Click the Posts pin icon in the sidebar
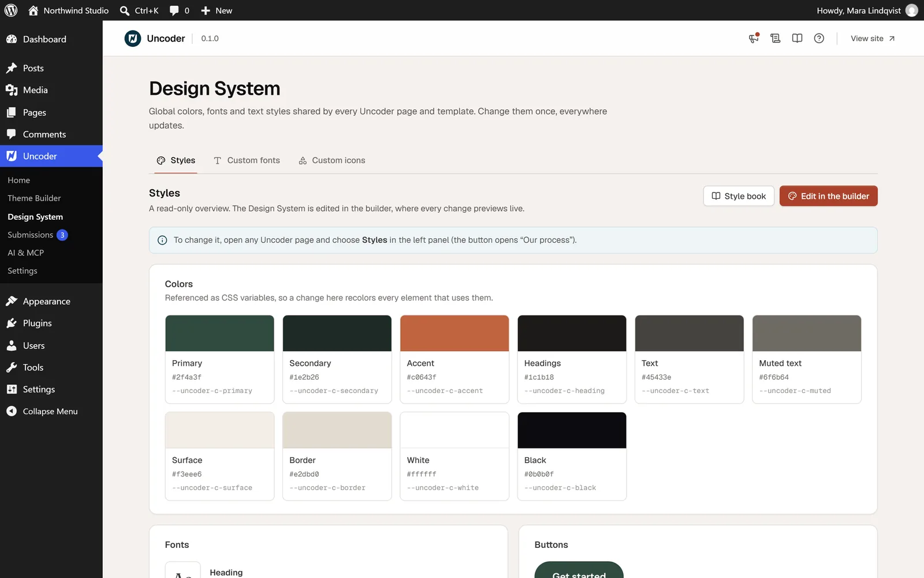Viewport: 924px width, 578px height. [x=12, y=68]
